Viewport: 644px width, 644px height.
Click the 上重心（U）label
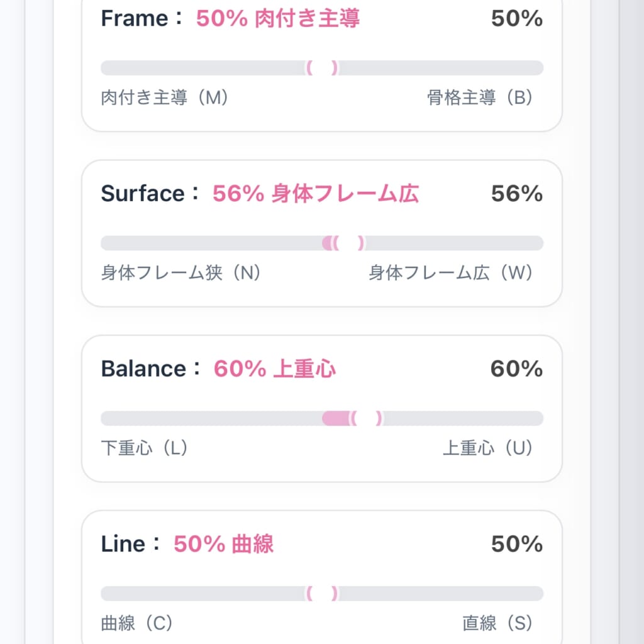click(488, 448)
